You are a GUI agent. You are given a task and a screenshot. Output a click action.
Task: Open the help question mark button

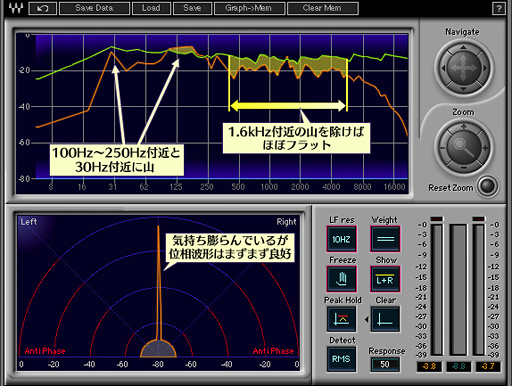tap(499, 8)
